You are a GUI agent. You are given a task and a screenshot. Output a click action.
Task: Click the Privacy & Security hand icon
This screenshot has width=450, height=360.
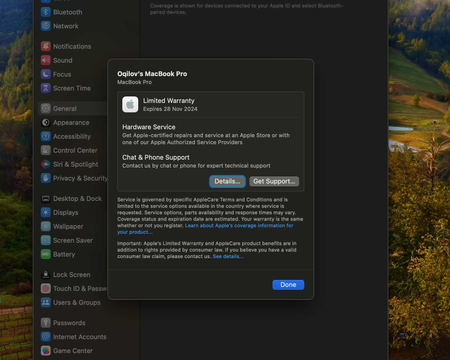[x=46, y=178]
